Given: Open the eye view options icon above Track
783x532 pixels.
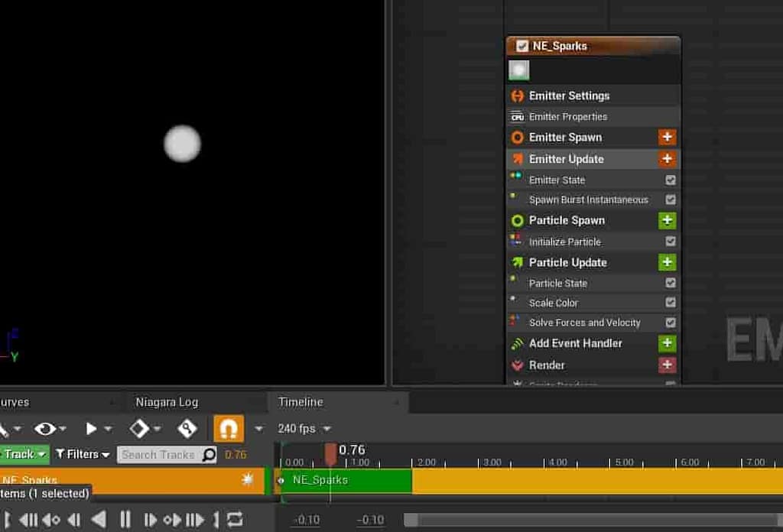Looking at the screenshot, I should click(46, 428).
